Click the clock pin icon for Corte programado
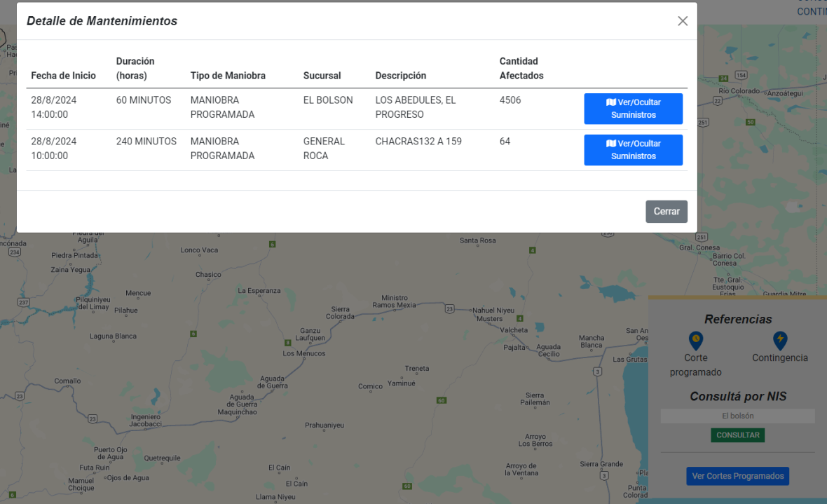827x504 pixels. point(695,341)
